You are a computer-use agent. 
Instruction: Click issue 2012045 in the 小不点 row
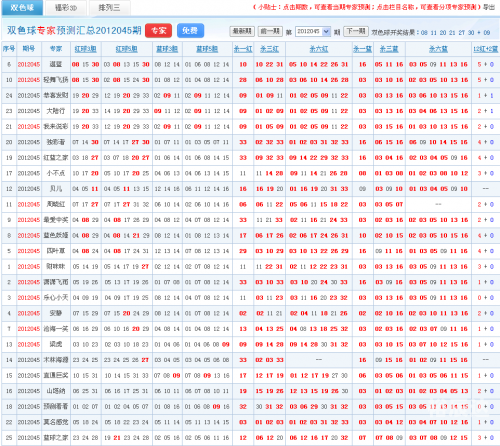[x=29, y=173]
